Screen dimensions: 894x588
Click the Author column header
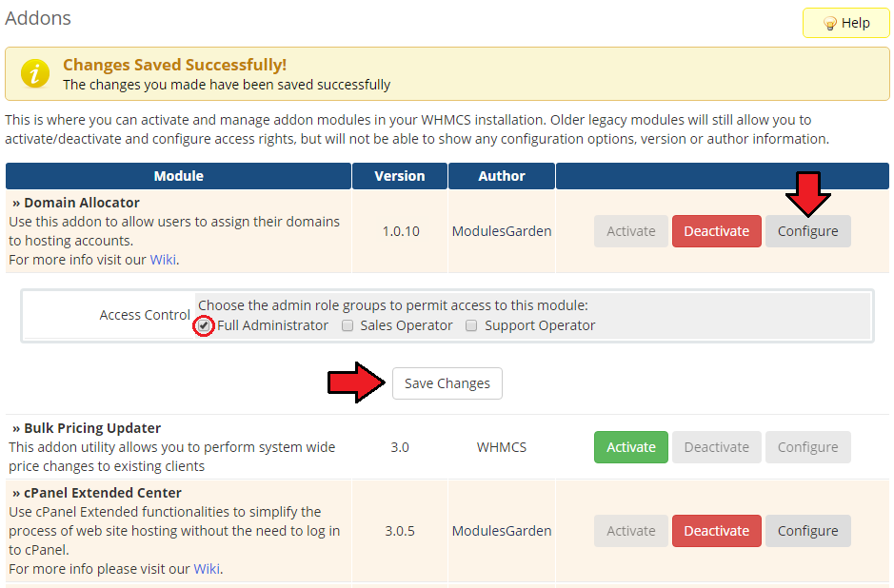(x=502, y=176)
